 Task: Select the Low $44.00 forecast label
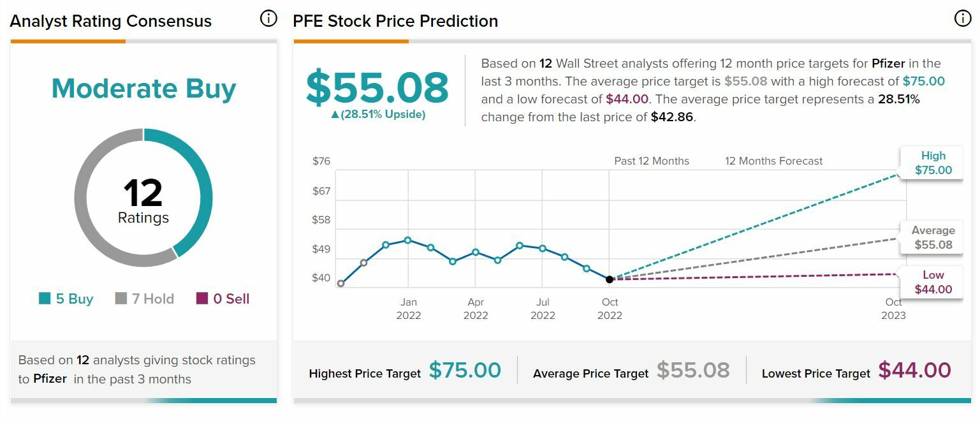pyautogui.click(x=933, y=283)
